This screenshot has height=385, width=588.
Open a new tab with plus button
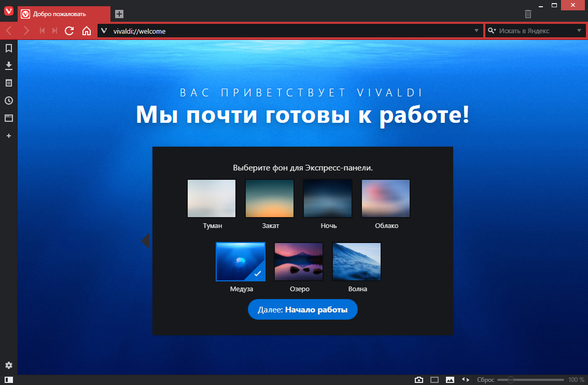[x=119, y=14]
